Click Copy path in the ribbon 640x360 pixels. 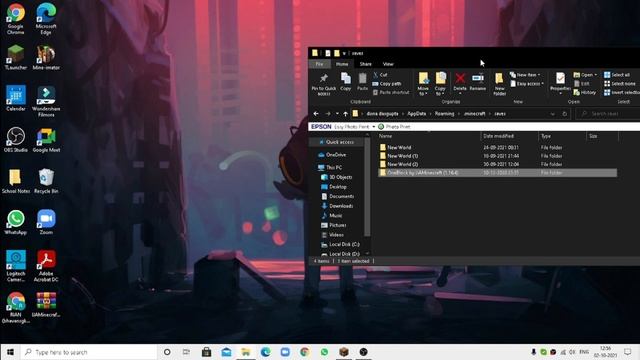387,84
